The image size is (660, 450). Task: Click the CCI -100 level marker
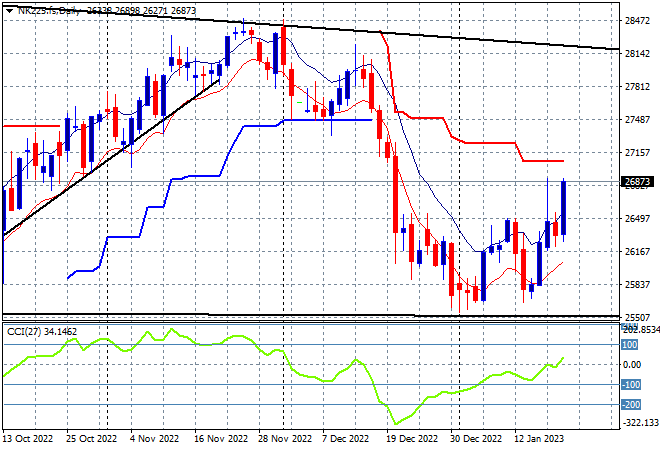(631, 384)
